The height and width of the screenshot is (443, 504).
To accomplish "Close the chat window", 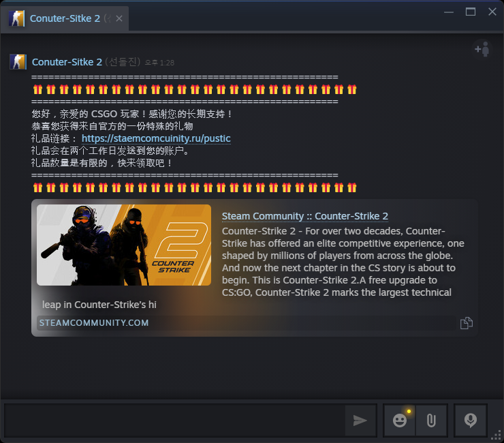I will (x=492, y=12).
